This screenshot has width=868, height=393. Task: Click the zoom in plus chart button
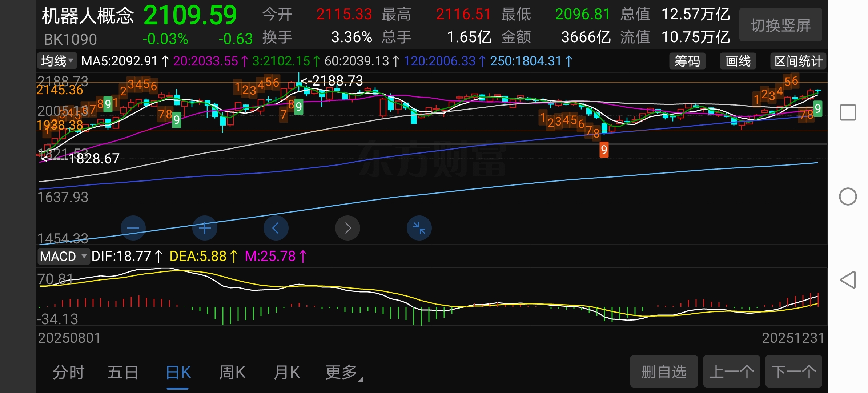(205, 228)
